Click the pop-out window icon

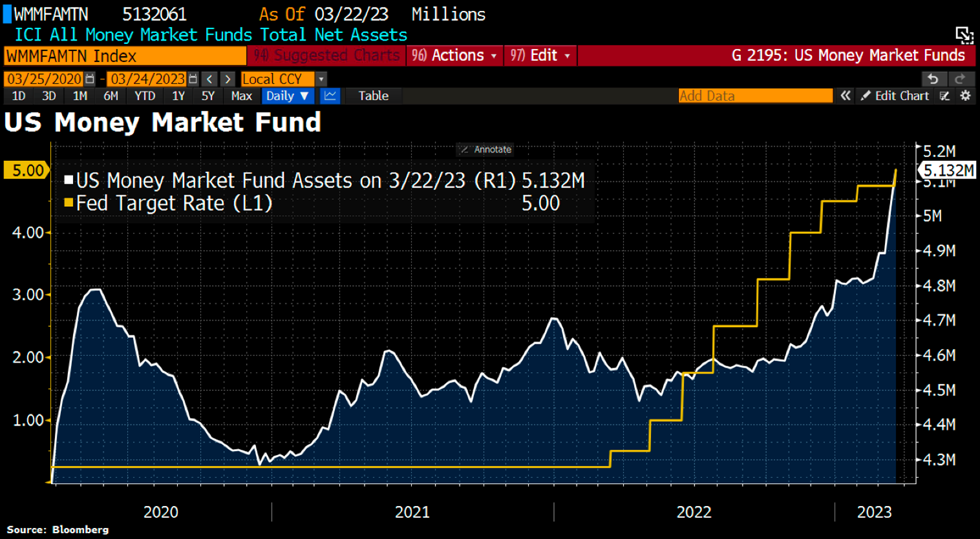pyautogui.click(x=964, y=35)
